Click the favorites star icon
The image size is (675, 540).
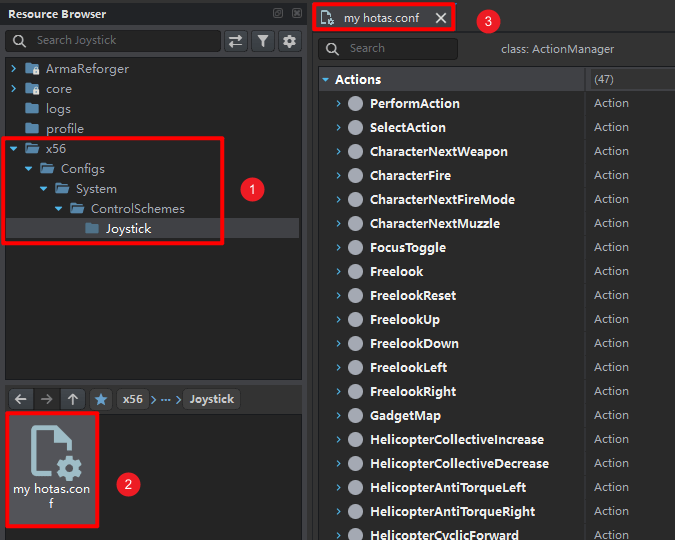101,399
